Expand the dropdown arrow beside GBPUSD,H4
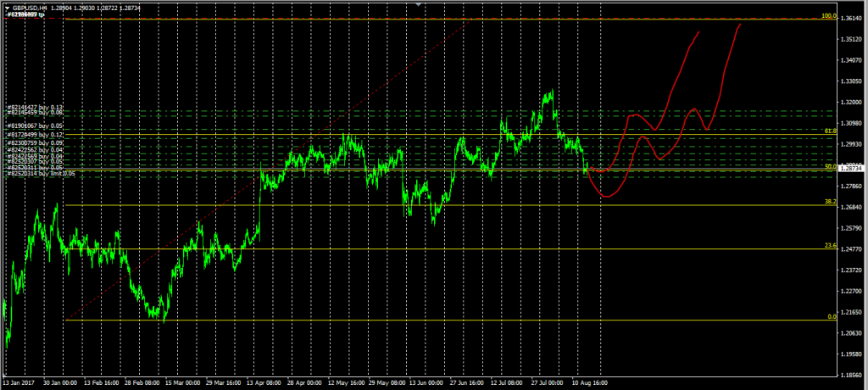The height and width of the screenshot is (390, 868). [8, 8]
